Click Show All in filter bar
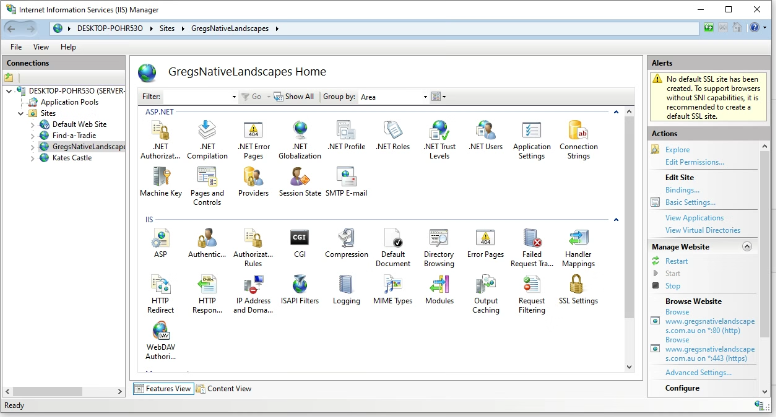 (294, 96)
